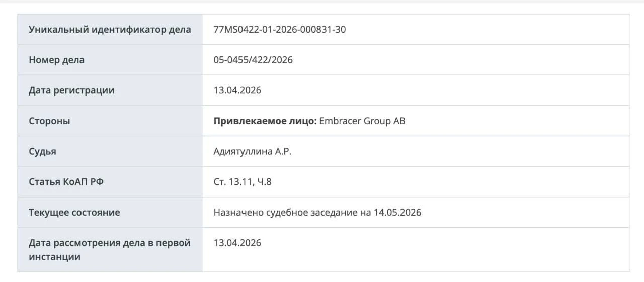The height and width of the screenshot is (282, 644).
Task: Click the Стороны row label
Action: (49, 121)
